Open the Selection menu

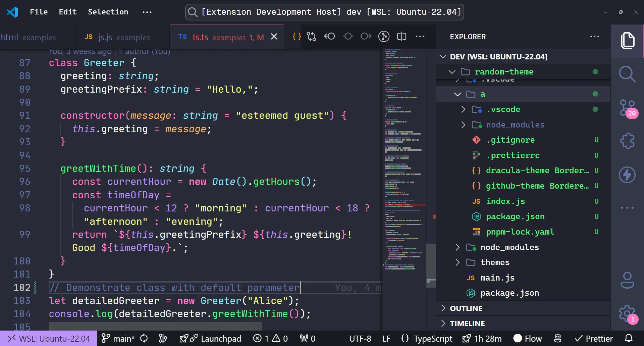click(108, 12)
